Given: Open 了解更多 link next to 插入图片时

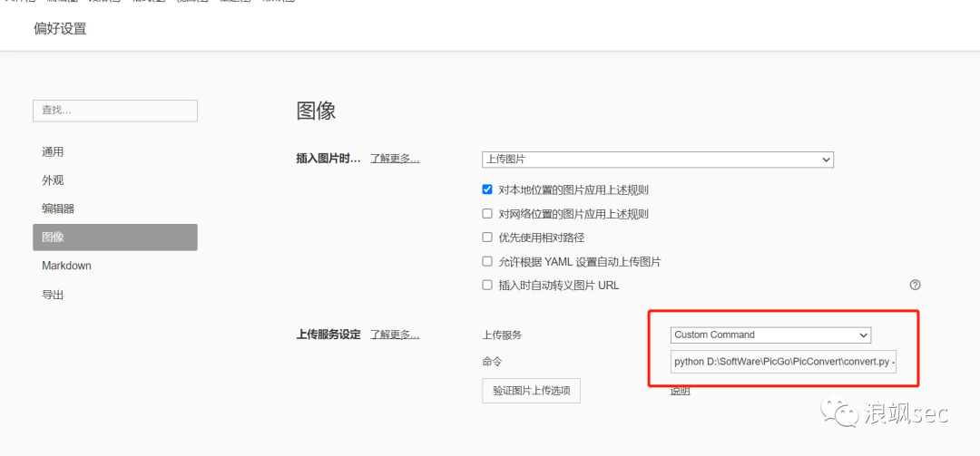Looking at the screenshot, I should pos(395,159).
